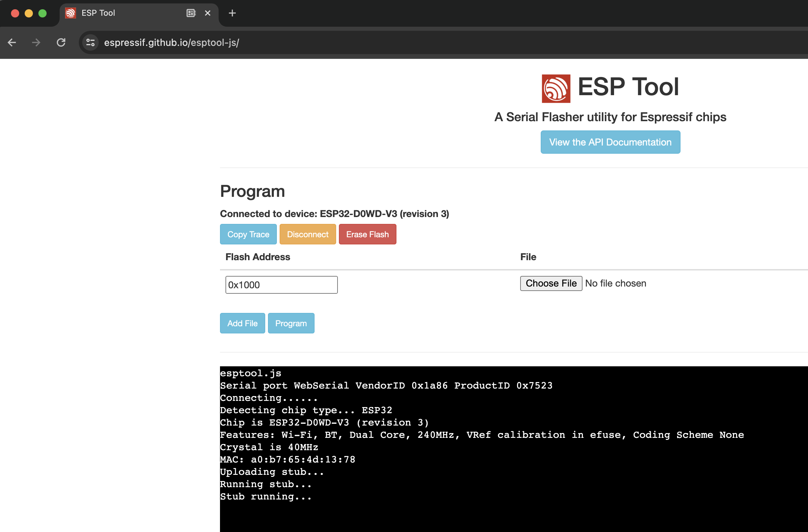
Task: Reload the ESP Tool page
Action: (x=61, y=42)
